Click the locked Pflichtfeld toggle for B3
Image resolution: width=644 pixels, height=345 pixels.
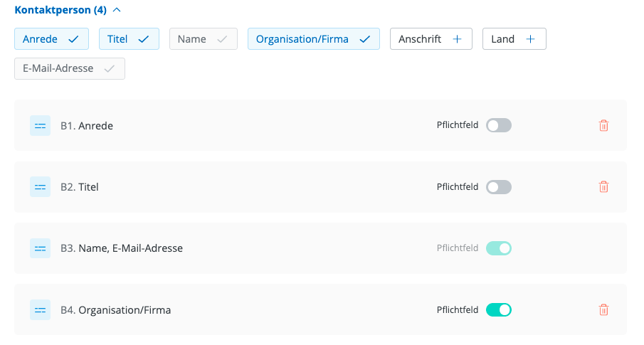coord(498,248)
